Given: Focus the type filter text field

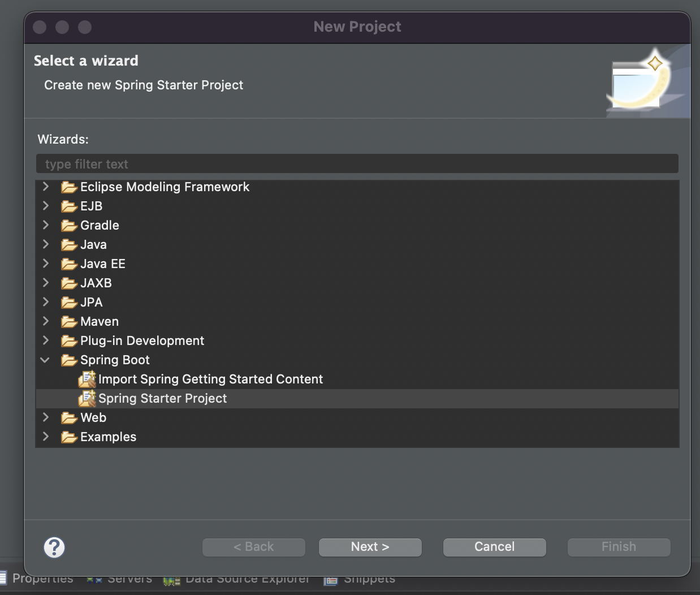Looking at the screenshot, I should [x=357, y=164].
